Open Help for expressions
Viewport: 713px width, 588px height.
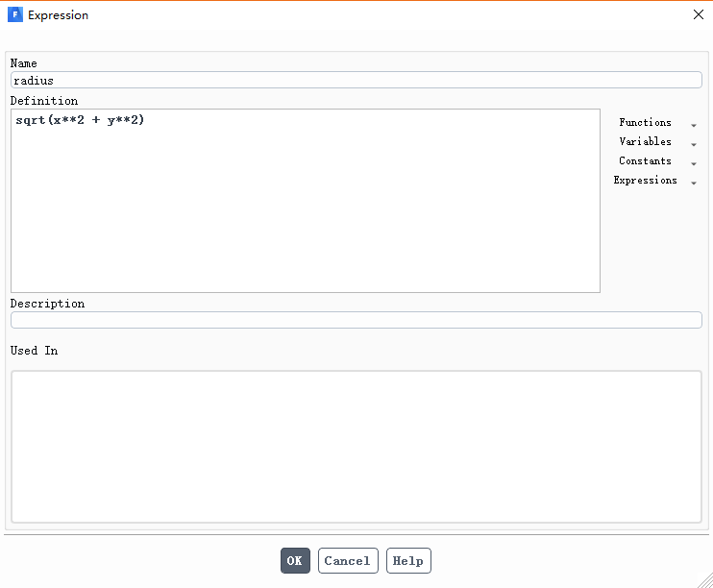tap(408, 561)
